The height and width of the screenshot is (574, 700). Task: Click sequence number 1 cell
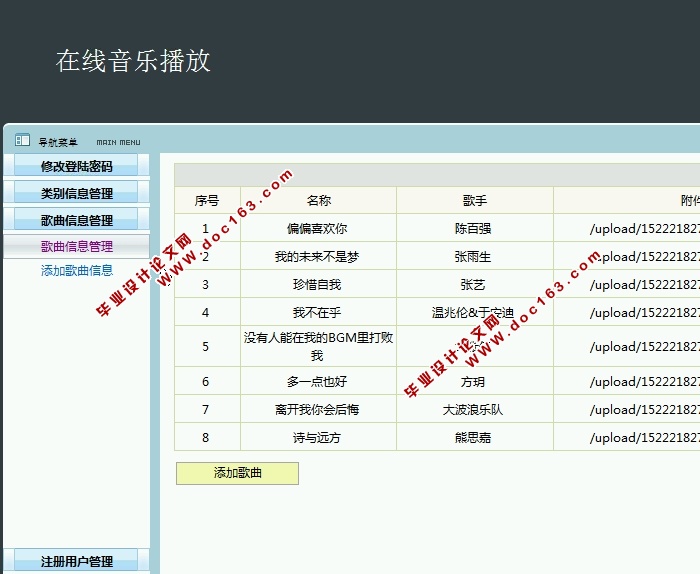[x=205, y=229]
